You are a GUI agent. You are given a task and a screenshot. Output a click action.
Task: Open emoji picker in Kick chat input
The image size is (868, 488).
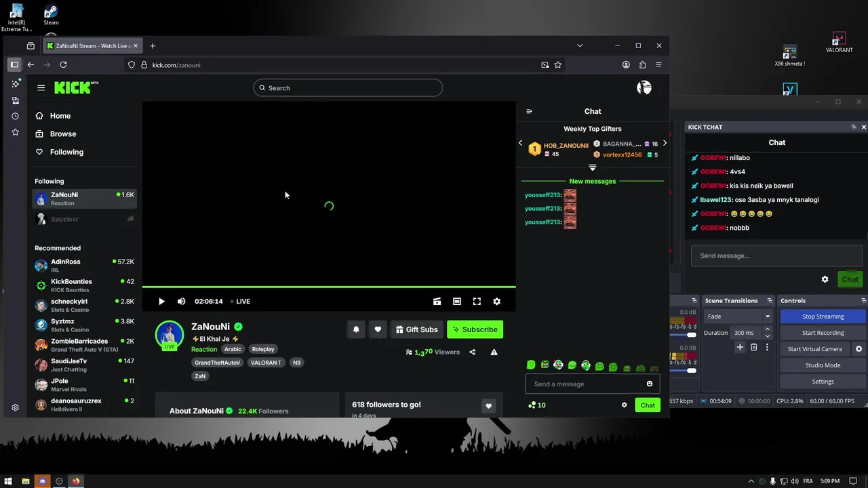(x=649, y=384)
